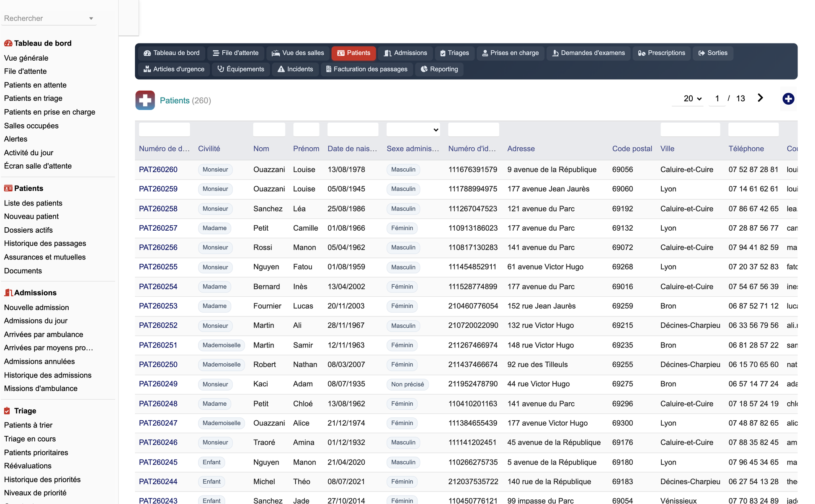Focus the Téléphone filter field

(753, 130)
